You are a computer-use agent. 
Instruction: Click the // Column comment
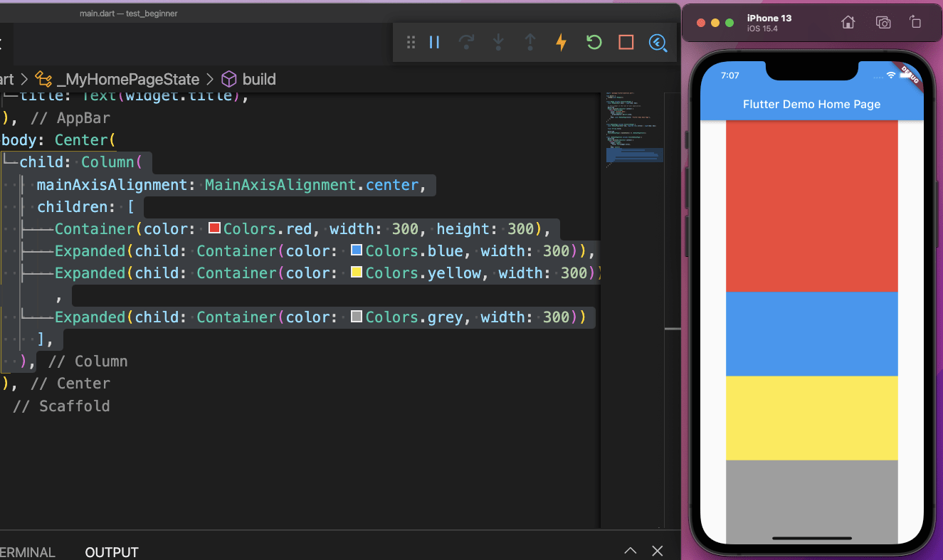tap(88, 361)
